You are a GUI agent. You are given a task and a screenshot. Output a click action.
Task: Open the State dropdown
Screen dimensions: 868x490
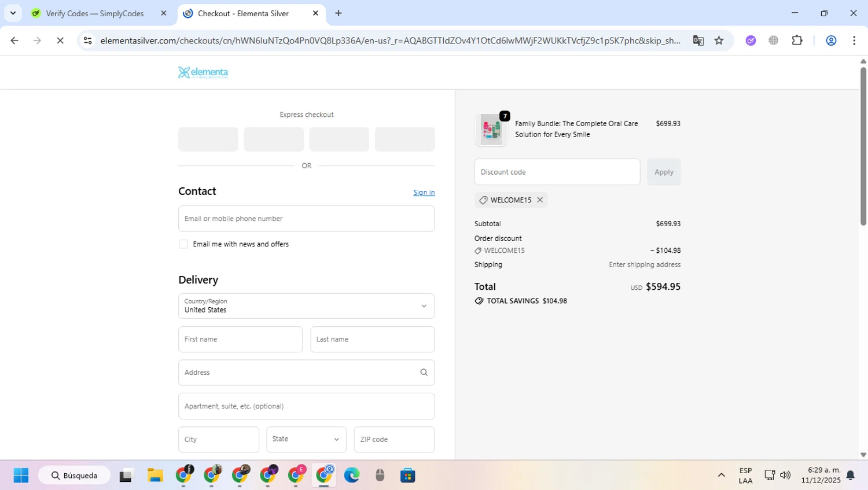(307, 440)
